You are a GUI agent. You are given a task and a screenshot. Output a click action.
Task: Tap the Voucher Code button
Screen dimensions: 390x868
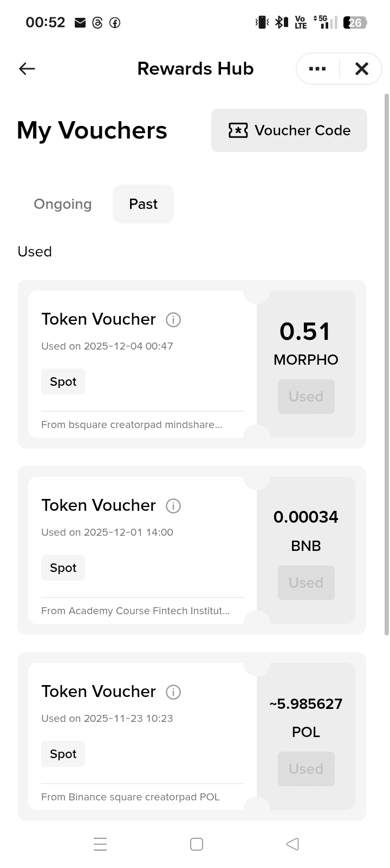tap(289, 130)
